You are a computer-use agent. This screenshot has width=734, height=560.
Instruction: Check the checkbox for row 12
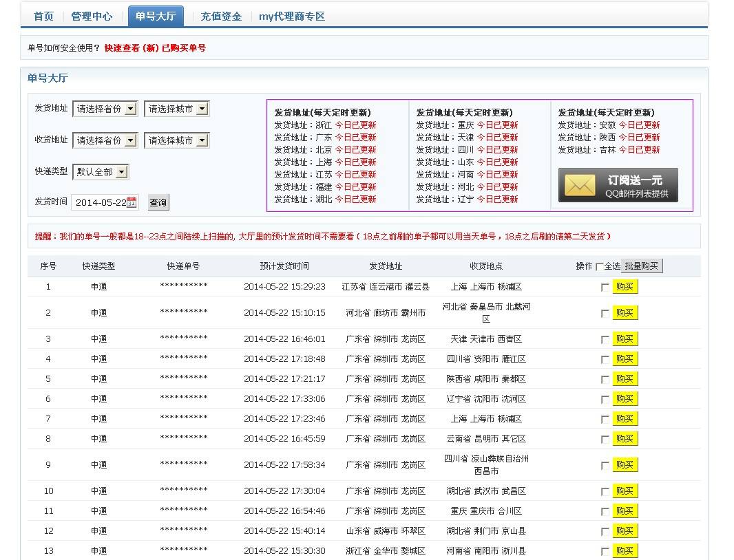tap(605, 532)
